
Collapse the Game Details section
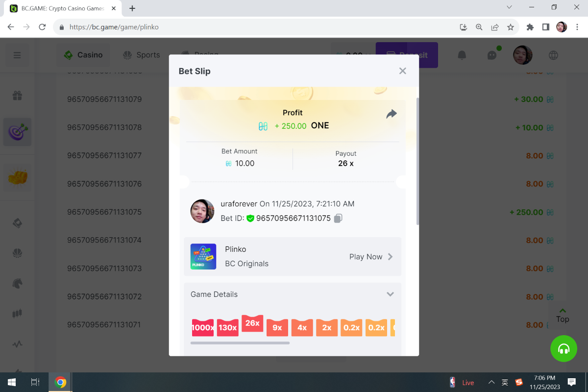point(390,294)
